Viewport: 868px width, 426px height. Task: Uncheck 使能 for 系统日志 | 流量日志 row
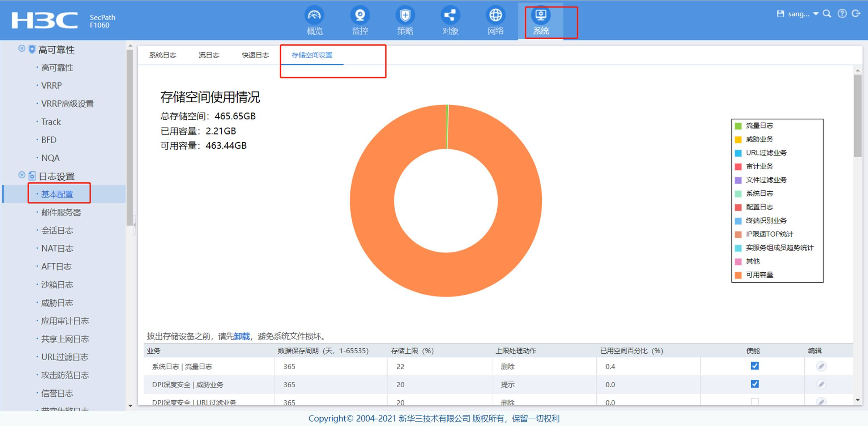click(x=755, y=366)
